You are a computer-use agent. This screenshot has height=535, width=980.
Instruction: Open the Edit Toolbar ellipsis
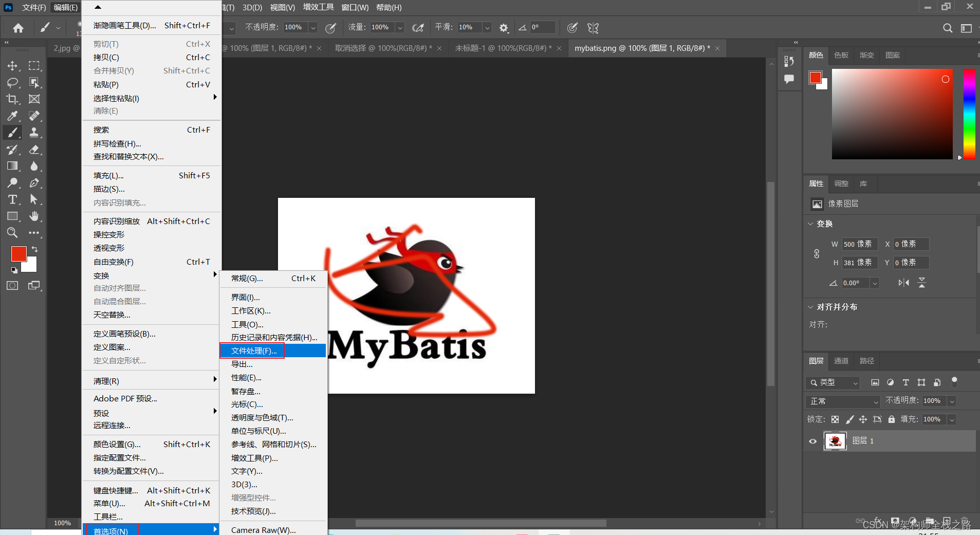click(34, 233)
